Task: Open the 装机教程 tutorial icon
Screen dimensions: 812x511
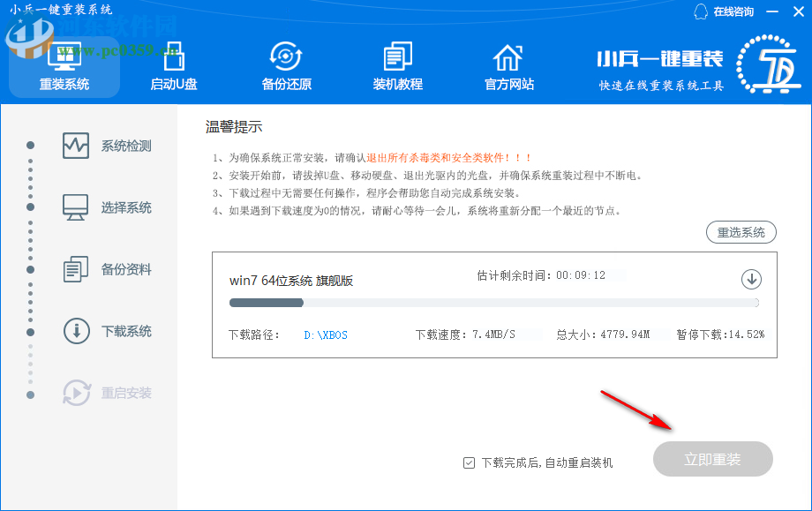Action: [396, 57]
